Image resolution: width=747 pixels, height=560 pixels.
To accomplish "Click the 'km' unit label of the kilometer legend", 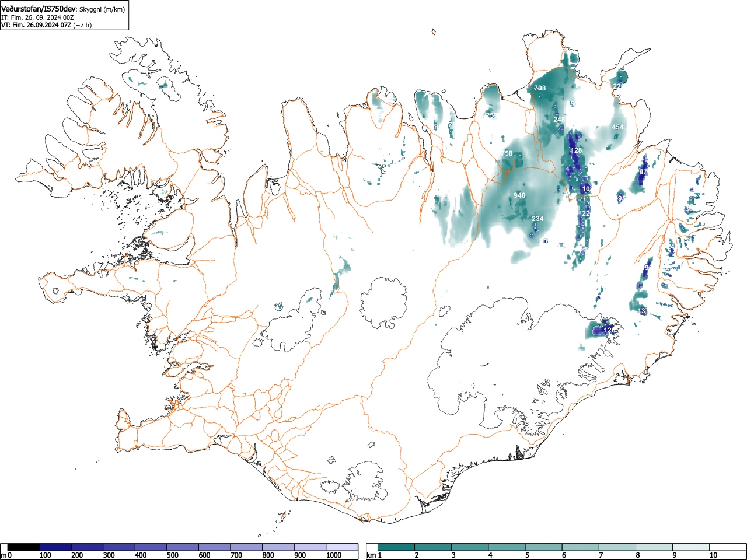I will [x=371, y=555].
